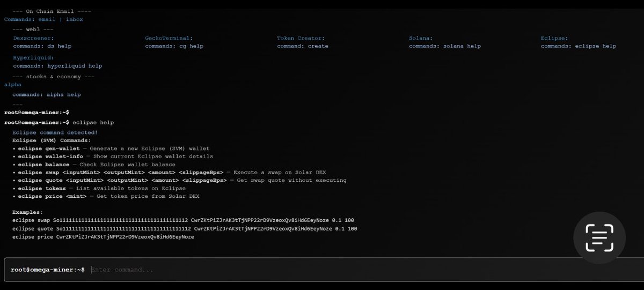Select the 'Eclipse:' heading in web3 section
Viewport: 644px width, 290px height.
coord(554,38)
